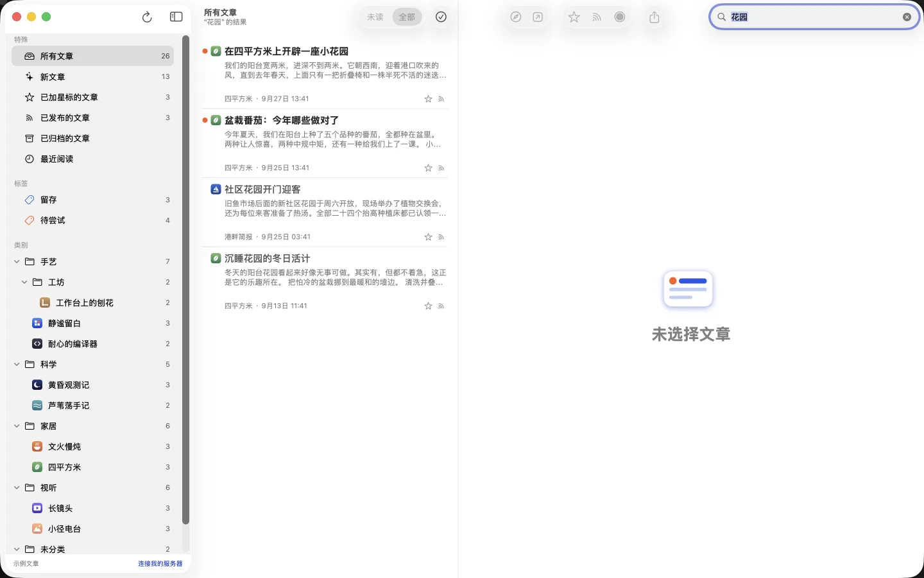
Task: Open the share menu icon
Action: (x=654, y=17)
